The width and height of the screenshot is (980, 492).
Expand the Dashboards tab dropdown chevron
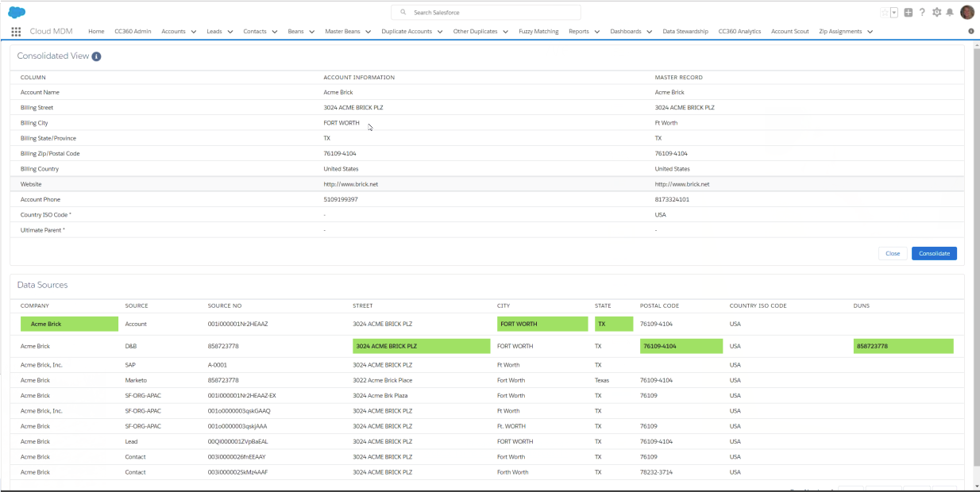(649, 32)
